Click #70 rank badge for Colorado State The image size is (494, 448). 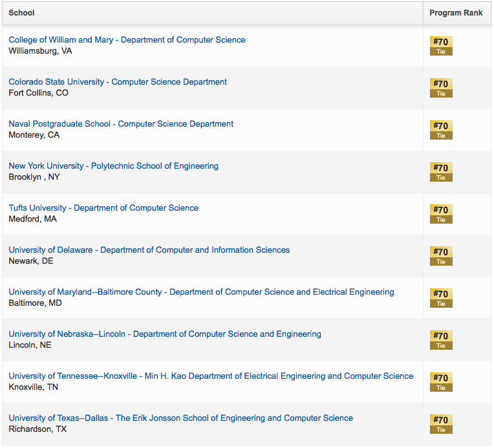click(441, 88)
